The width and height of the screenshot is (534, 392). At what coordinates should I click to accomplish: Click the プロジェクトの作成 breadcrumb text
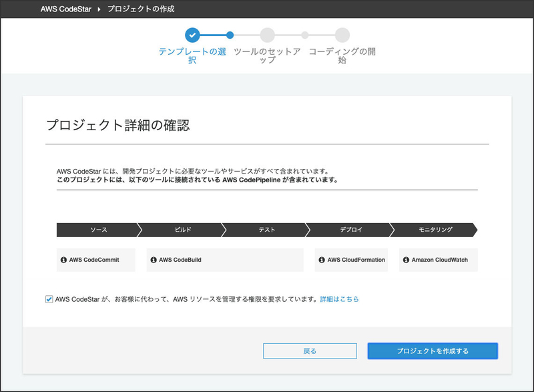pyautogui.click(x=141, y=9)
